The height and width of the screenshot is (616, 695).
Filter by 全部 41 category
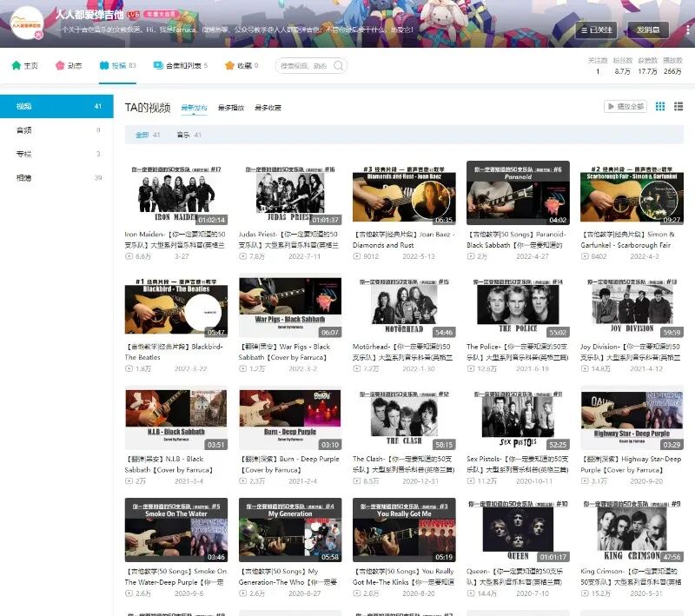point(148,135)
